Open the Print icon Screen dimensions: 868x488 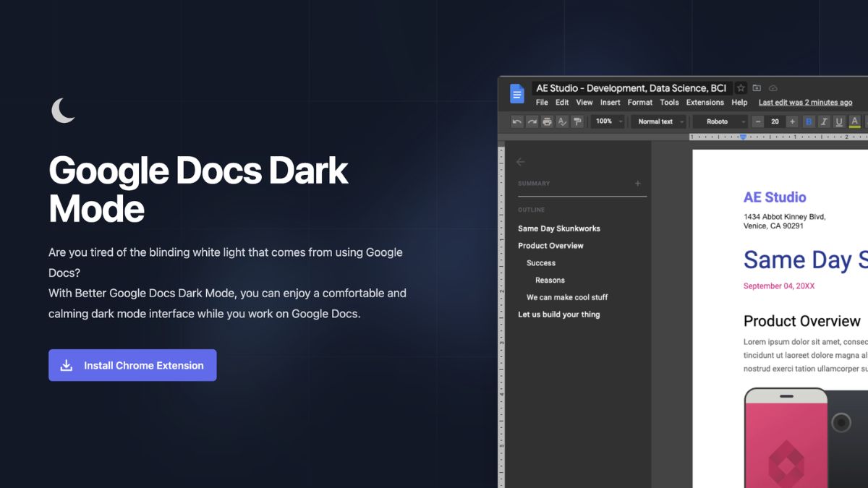point(546,121)
